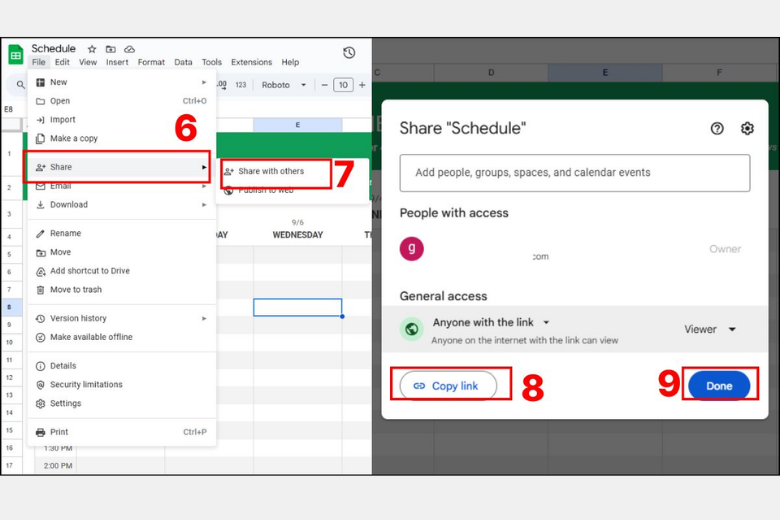Open the Insert menu
The width and height of the screenshot is (780, 520).
tap(117, 62)
